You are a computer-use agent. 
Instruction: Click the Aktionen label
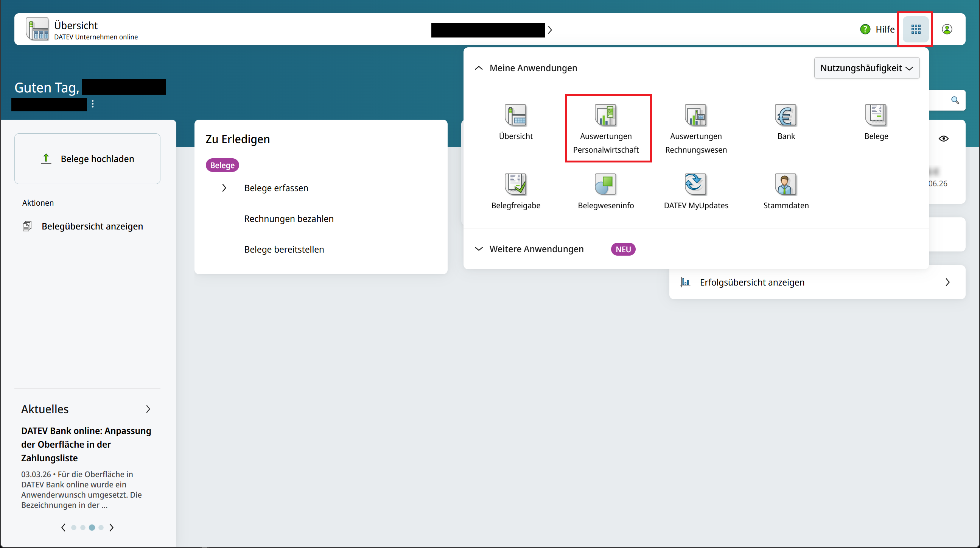click(38, 203)
